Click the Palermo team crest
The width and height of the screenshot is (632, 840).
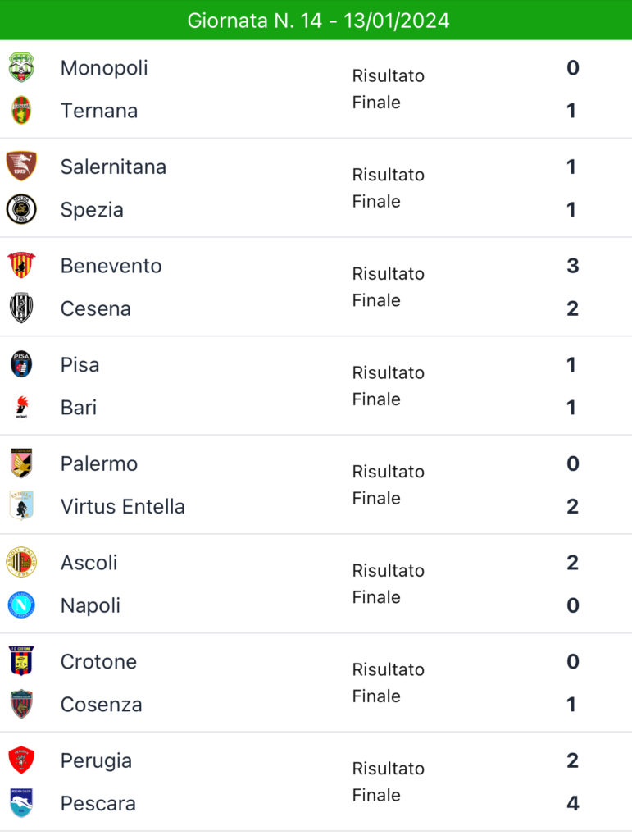21,463
